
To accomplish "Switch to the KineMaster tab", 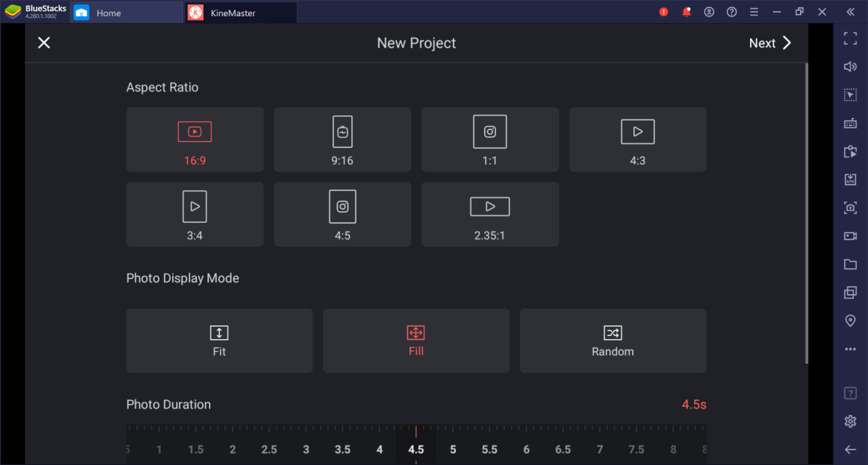I will pyautogui.click(x=241, y=13).
